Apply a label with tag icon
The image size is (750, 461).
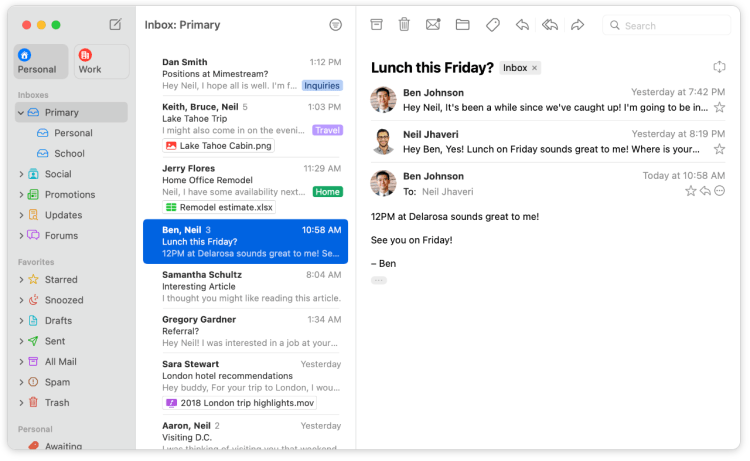493,24
